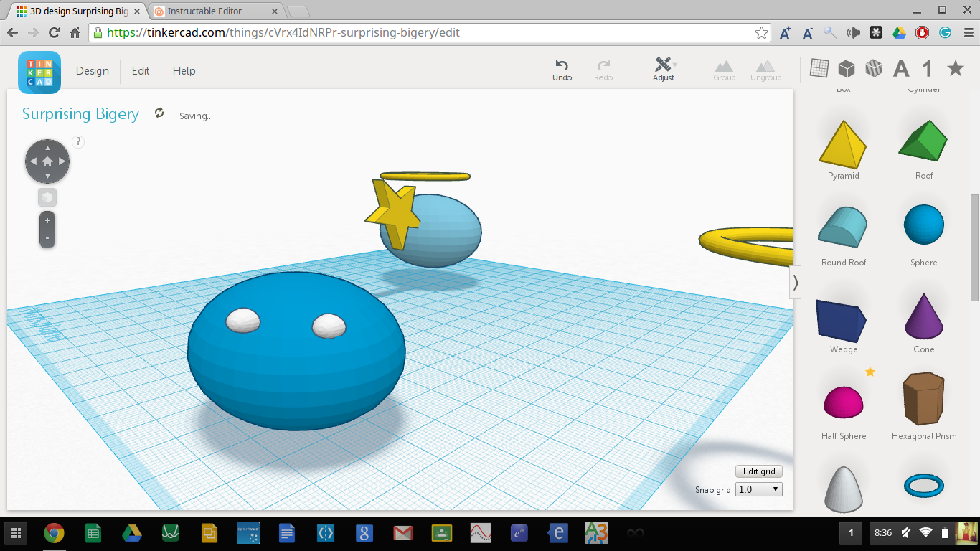The height and width of the screenshot is (551, 980).
Task: Click the Redo arrow icon
Action: [603, 65]
